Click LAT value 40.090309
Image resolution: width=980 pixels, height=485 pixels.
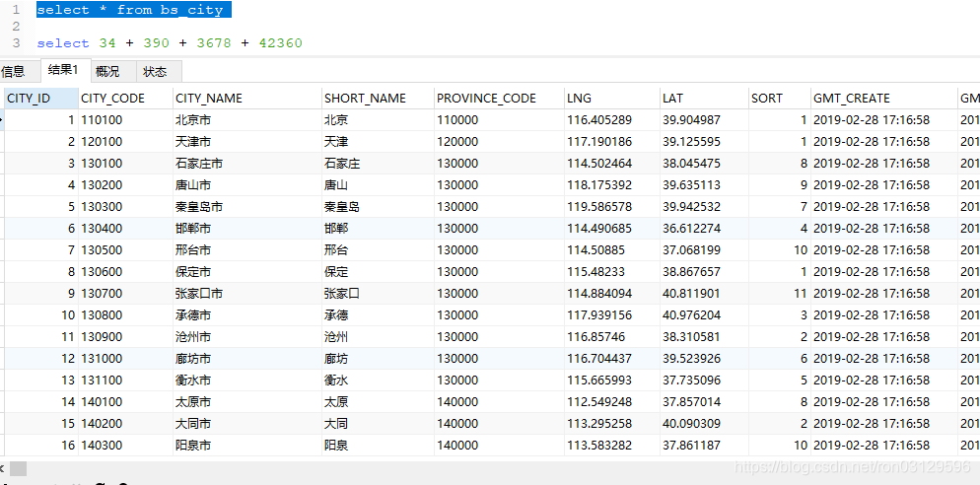click(x=704, y=424)
